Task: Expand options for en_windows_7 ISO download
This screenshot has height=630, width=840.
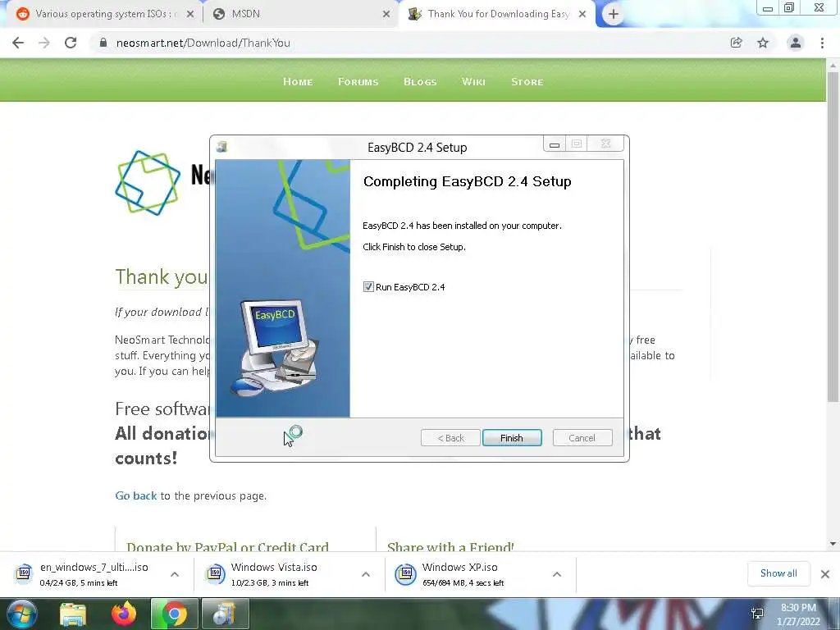Action: 175,574
